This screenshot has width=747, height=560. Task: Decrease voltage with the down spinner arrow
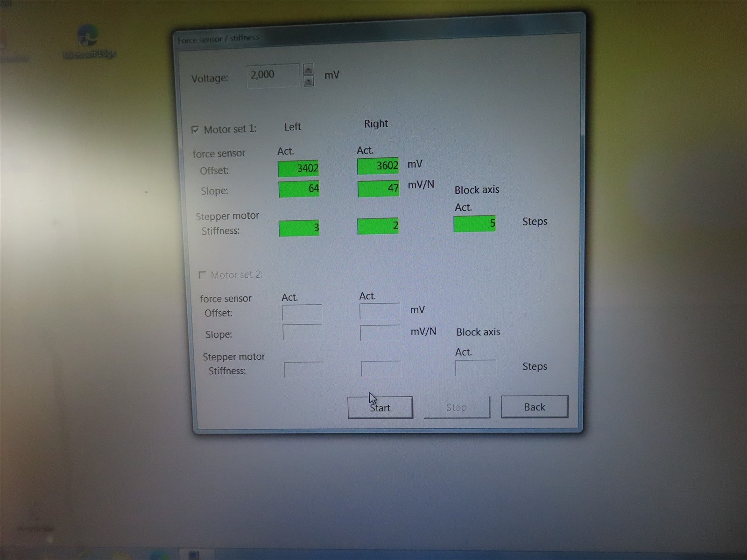click(308, 82)
